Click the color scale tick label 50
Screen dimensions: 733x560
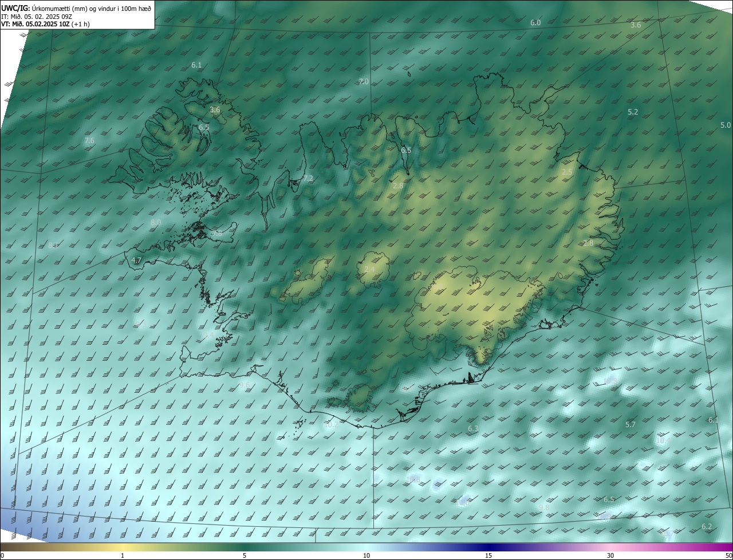click(728, 555)
